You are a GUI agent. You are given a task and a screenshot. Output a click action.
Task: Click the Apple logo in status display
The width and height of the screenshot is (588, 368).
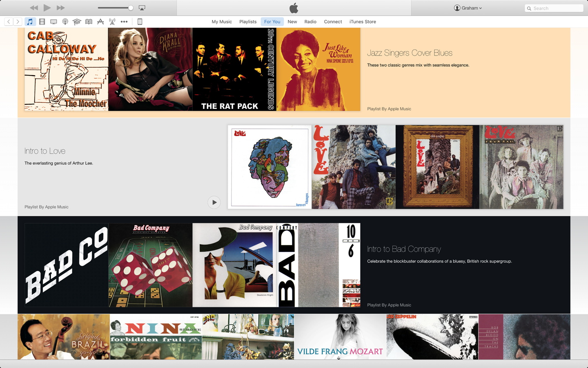pyautogui.click(x=294, y=8)
